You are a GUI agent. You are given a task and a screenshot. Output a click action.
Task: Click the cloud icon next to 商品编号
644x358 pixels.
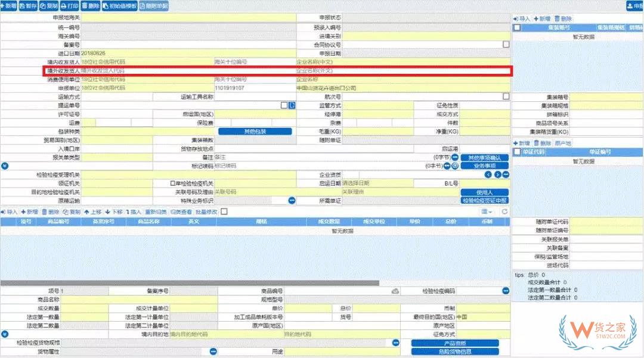click(395, 291)
